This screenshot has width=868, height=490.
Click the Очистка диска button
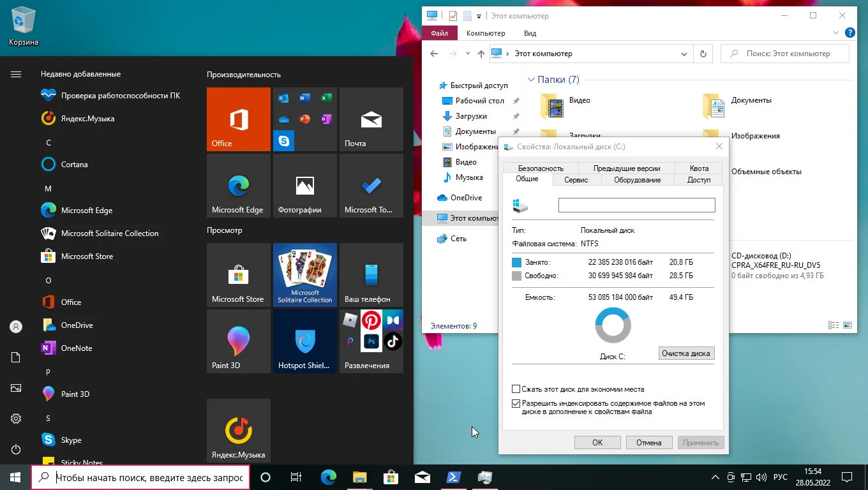tap(686, 353)
